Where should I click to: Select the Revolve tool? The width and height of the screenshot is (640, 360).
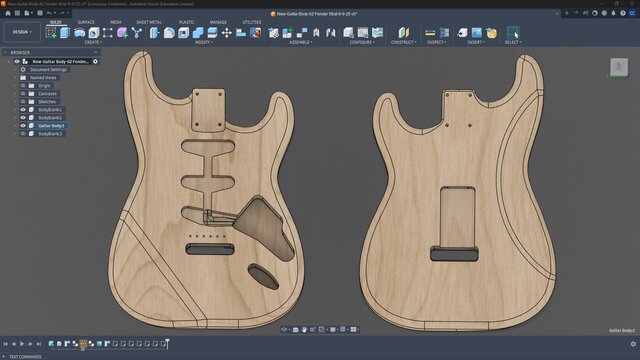79,33
